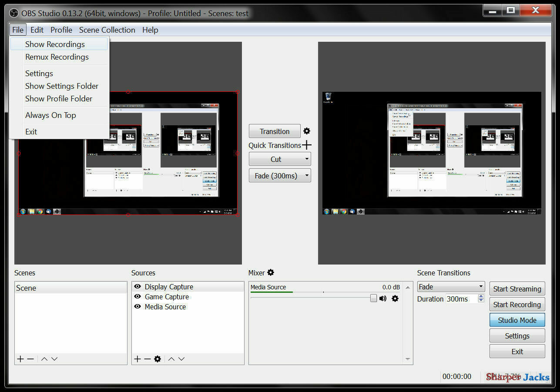
Task: Select Remux Recordings in File menu
Action: [59, 57]
